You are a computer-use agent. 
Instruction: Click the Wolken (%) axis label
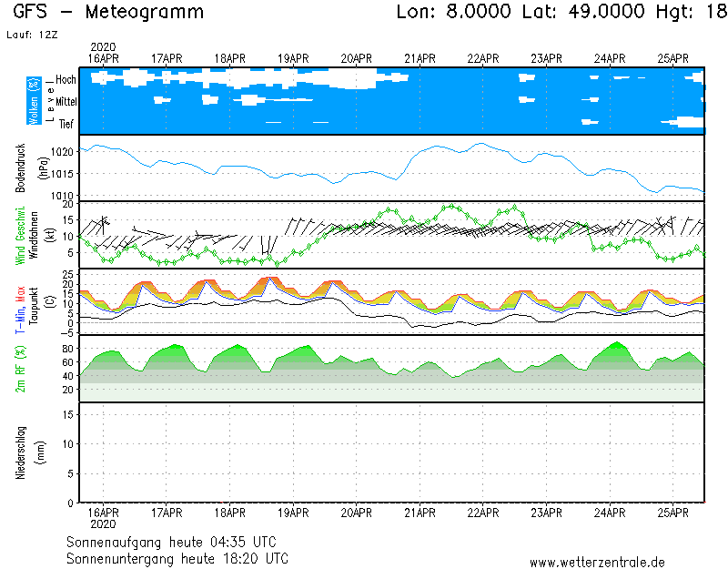34,101
